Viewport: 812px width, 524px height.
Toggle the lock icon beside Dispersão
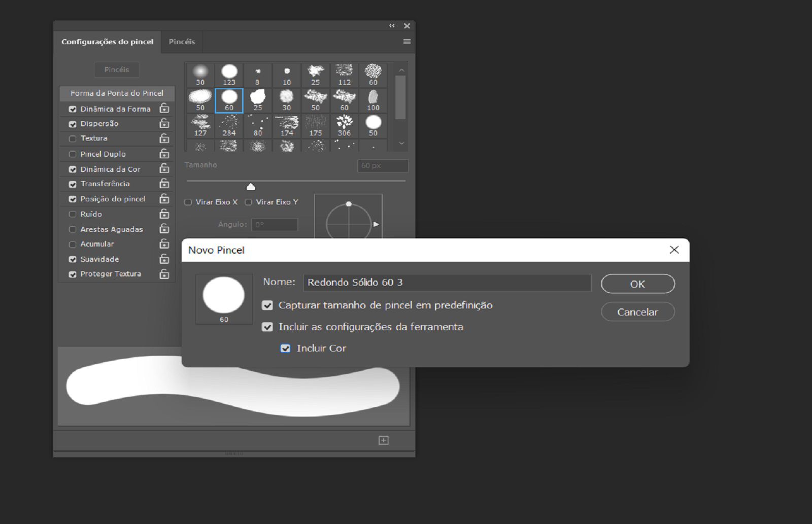[164, 123]
